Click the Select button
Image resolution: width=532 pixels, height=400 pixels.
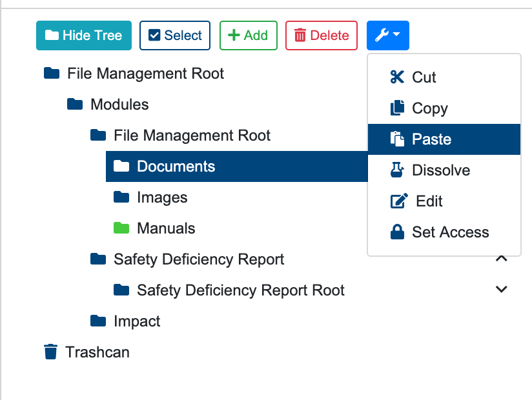(175, 35)
